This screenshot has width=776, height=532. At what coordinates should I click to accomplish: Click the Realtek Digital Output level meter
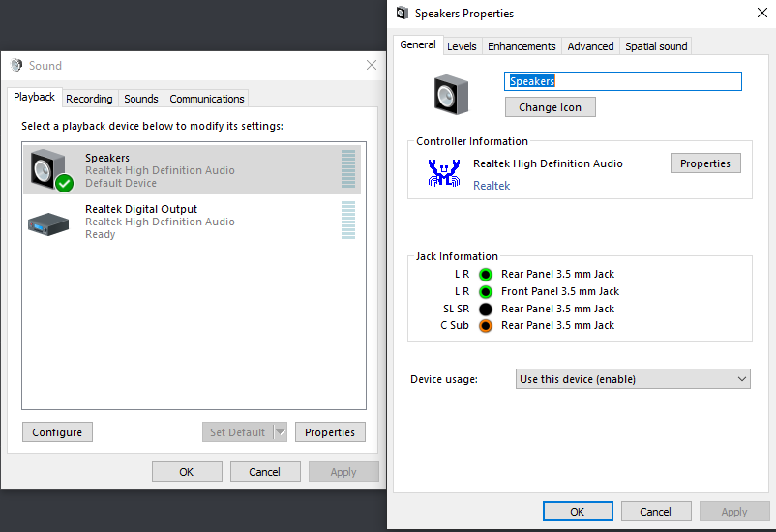click(x=348, y=221)
